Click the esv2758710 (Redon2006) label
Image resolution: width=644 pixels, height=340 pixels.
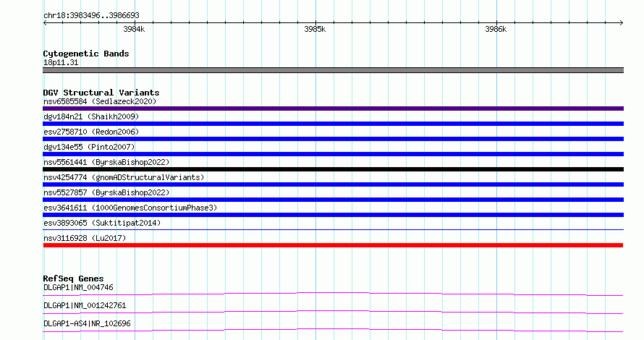coord(91,132)
